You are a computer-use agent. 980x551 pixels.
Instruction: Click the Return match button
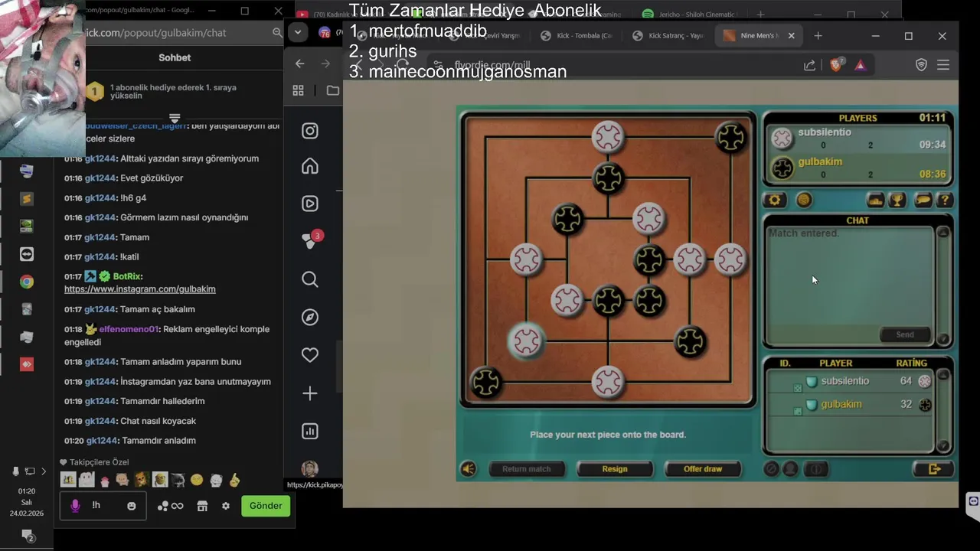coord(527,469)
